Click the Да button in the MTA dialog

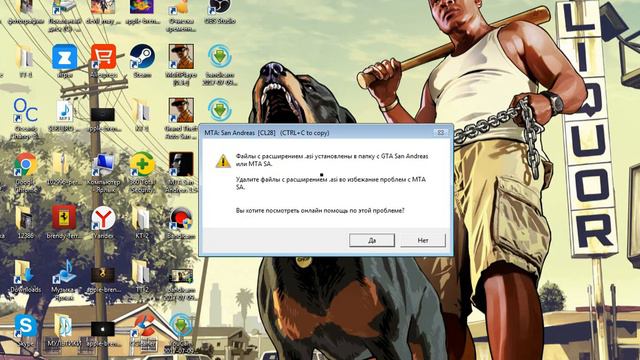(372, 240)
